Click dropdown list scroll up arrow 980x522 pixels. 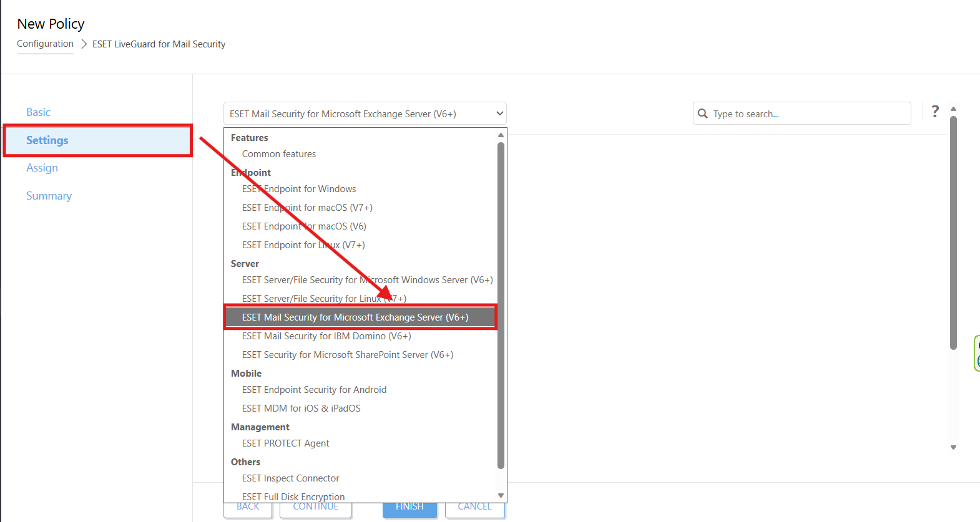[x=501, y=135]
